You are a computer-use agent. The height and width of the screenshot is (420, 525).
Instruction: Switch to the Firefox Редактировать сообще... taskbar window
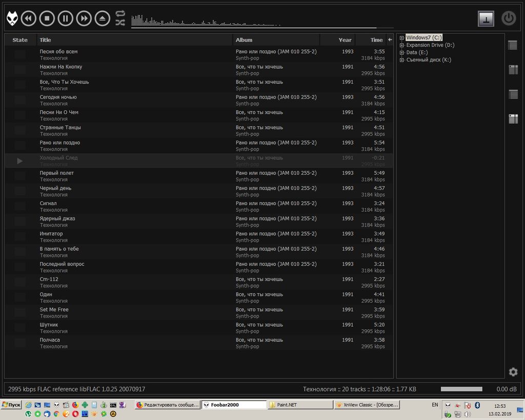(x=168, y=405)
